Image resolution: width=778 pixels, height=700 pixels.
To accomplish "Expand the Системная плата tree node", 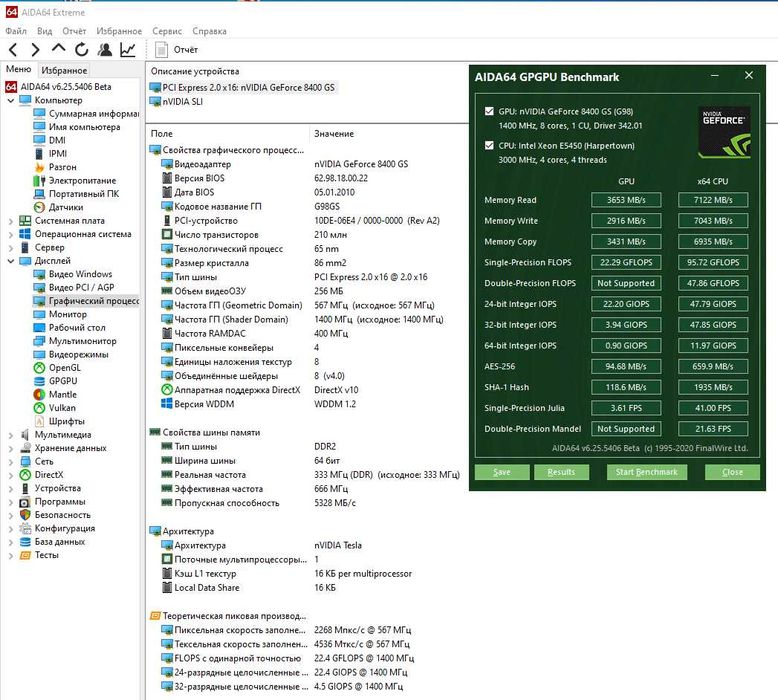I will pyautogui.click(x=11, y=221).
